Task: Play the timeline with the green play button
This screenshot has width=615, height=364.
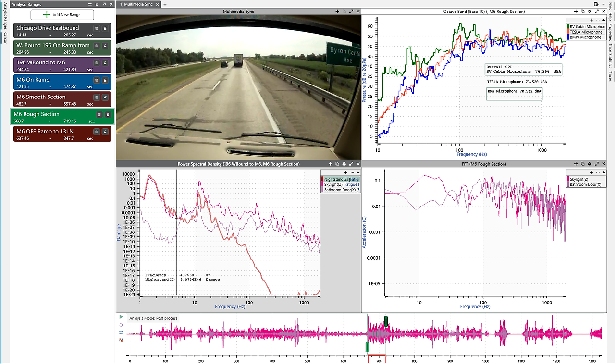Action: (x=121, y=317)
